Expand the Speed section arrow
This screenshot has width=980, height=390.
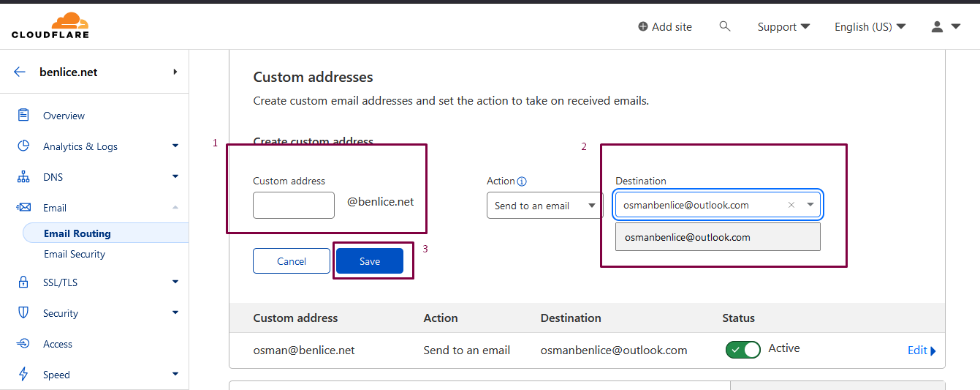[175, 374]
